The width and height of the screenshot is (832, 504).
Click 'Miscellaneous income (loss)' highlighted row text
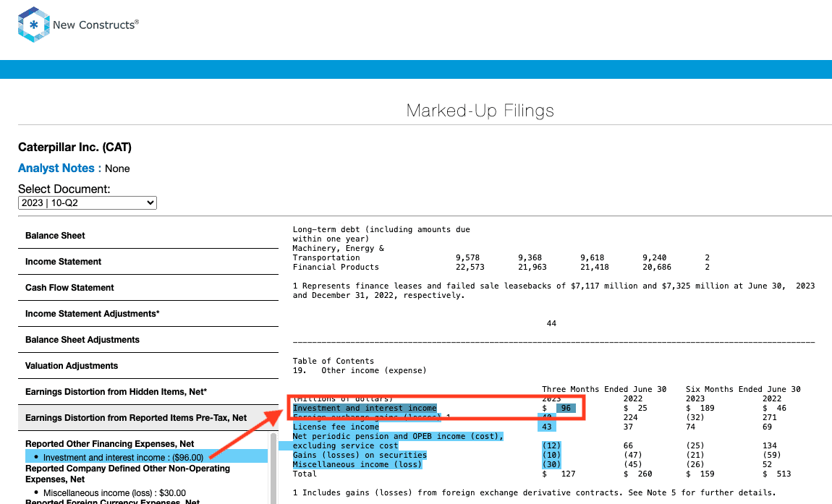(x=357, y=465)
